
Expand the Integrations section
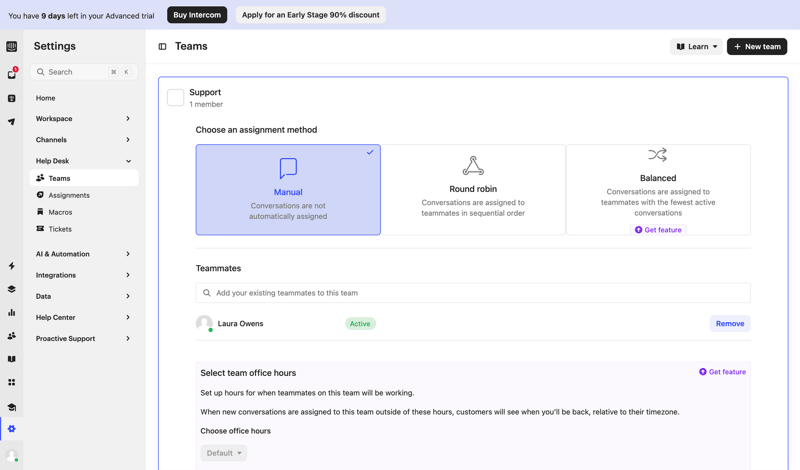pyautogui.click(x=83, y=275)
